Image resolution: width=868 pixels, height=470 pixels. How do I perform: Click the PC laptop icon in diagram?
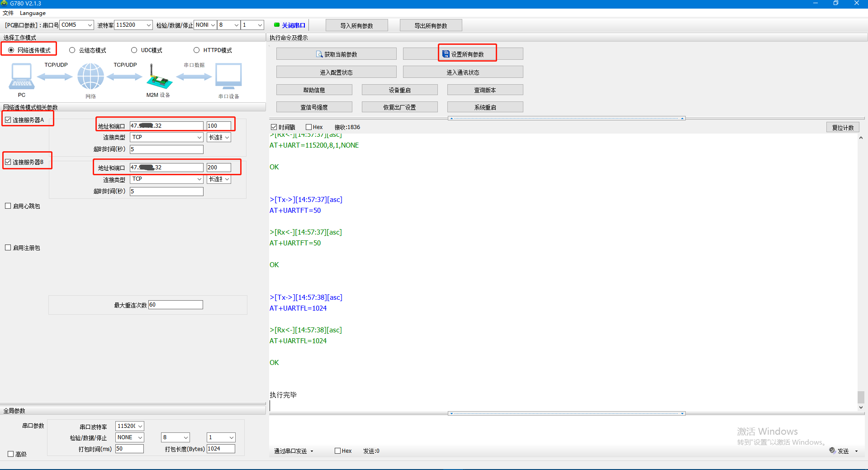21,76
